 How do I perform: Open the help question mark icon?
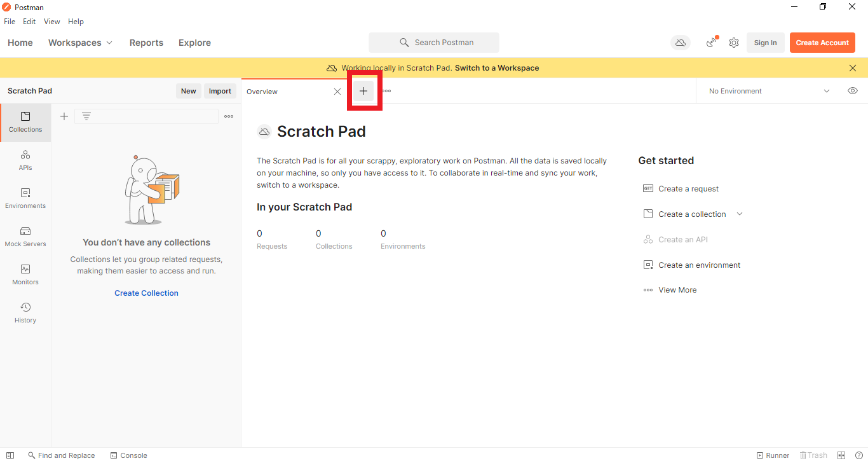pos(859,455)
